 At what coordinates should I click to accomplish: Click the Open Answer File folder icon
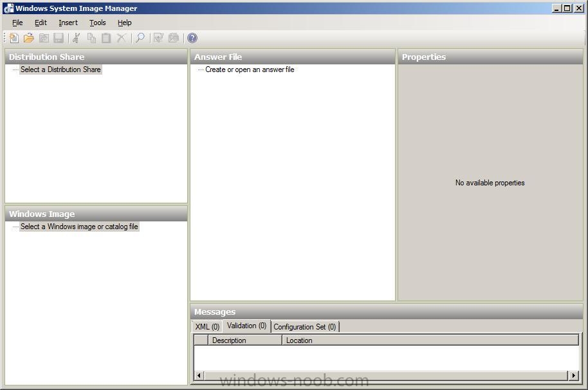29,38
